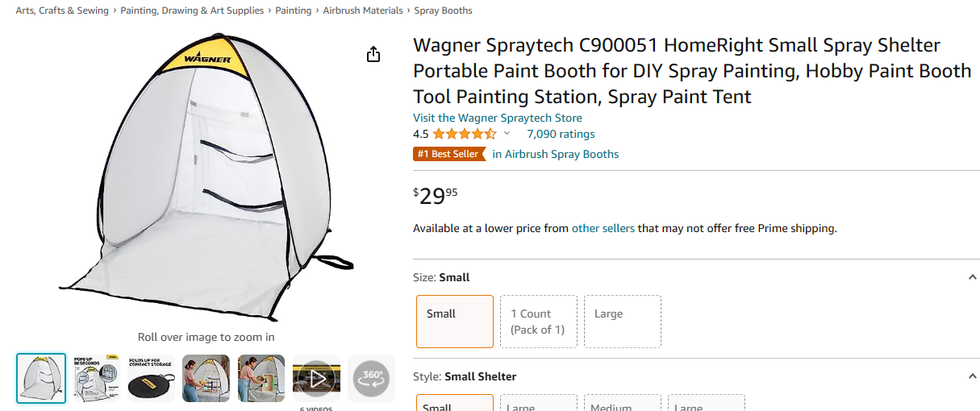980x411 pixels.
Task: Click the share icon above product image
Action: click(373, 55)
